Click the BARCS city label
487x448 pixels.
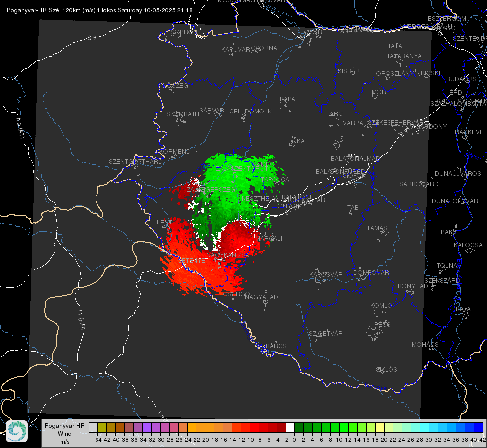coord(276,346)
